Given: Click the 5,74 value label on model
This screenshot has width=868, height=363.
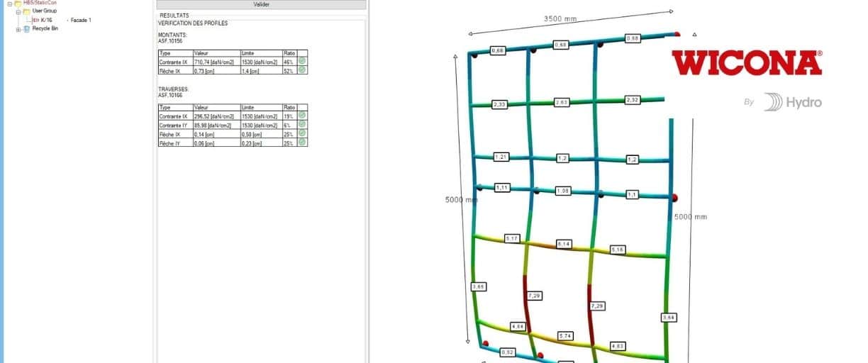Looking at the screenshot, I should pyautogui.click(x=565, y=335).
